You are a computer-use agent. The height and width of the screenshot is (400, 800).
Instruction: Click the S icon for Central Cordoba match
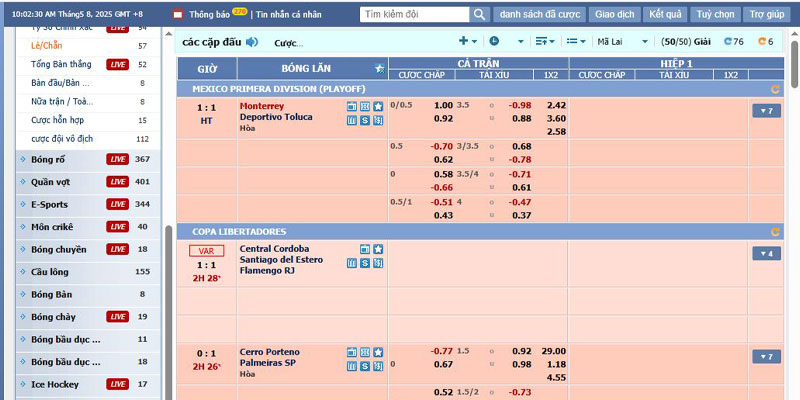click(x=364, y=263)
